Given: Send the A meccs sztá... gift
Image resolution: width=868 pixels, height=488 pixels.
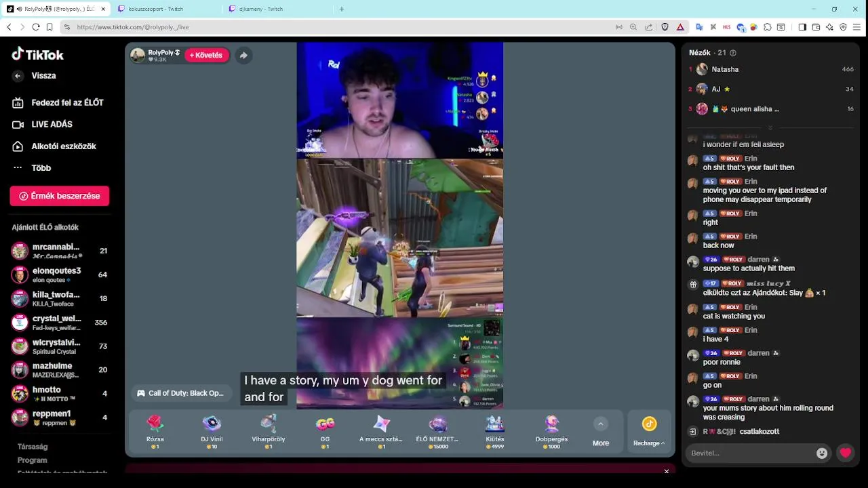Looking at the screenshot, I should point(381,431).
